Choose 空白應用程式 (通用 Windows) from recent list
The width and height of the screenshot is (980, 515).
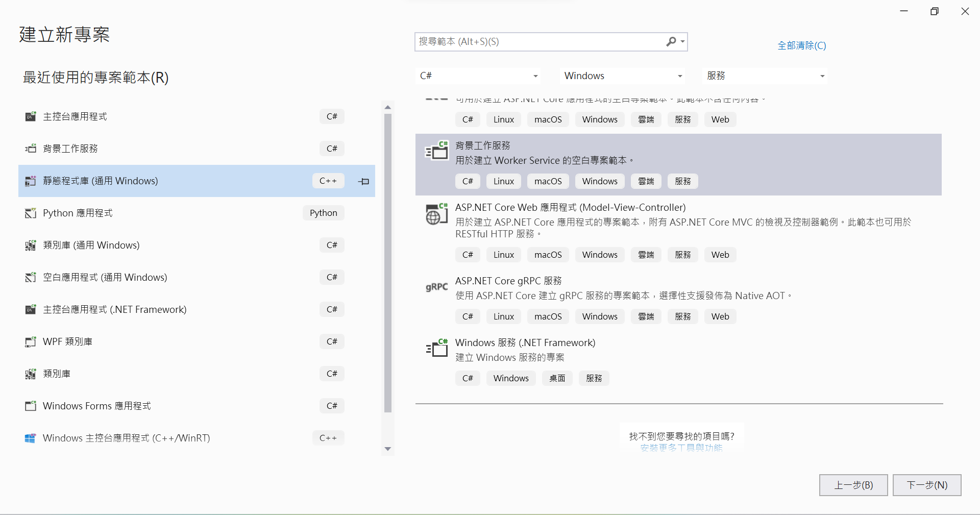[197, 277]
